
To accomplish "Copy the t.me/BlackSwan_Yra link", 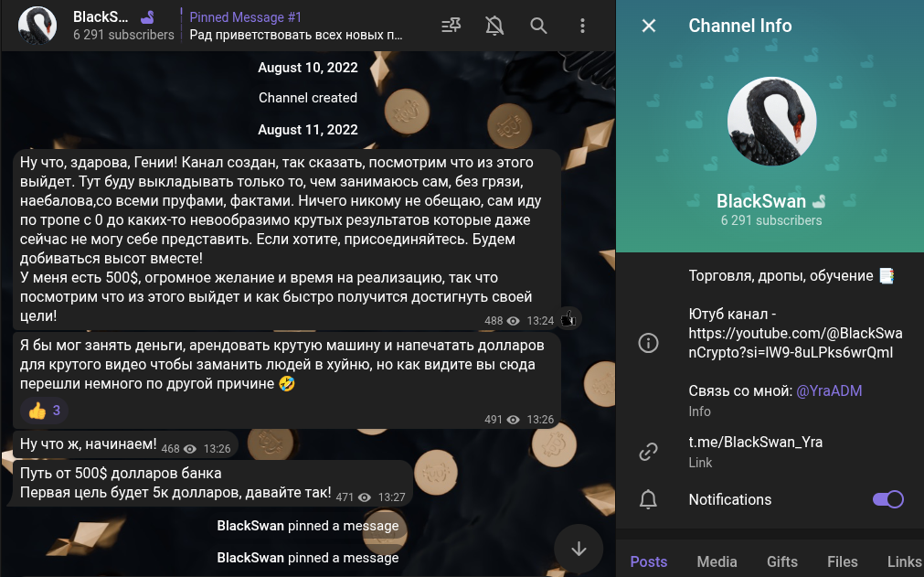I will coord(756,442).
